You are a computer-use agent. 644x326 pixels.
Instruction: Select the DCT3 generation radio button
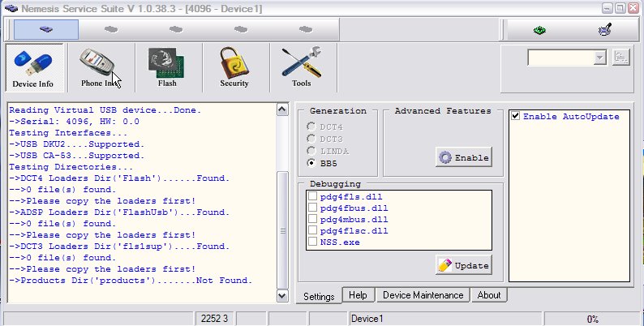(311, 139)
